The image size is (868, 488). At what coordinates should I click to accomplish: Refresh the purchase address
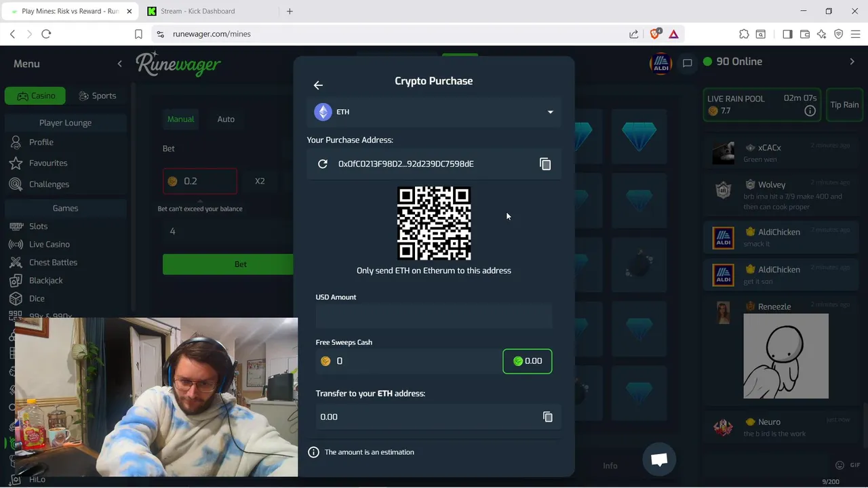(323, 164)
